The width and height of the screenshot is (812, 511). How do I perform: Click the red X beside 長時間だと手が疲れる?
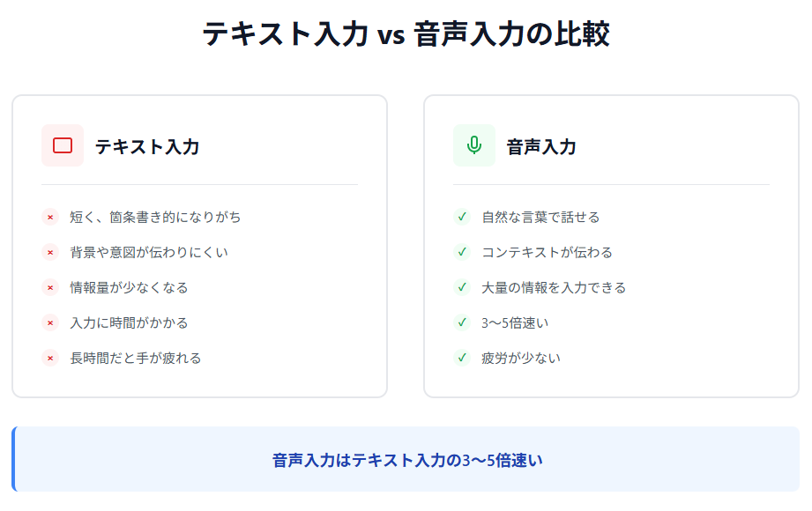pos(50,358)
